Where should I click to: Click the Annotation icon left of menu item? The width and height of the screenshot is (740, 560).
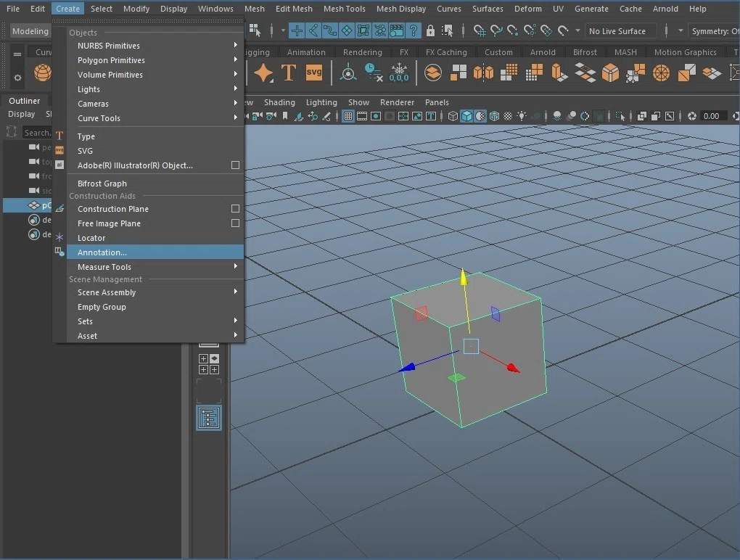59,252
